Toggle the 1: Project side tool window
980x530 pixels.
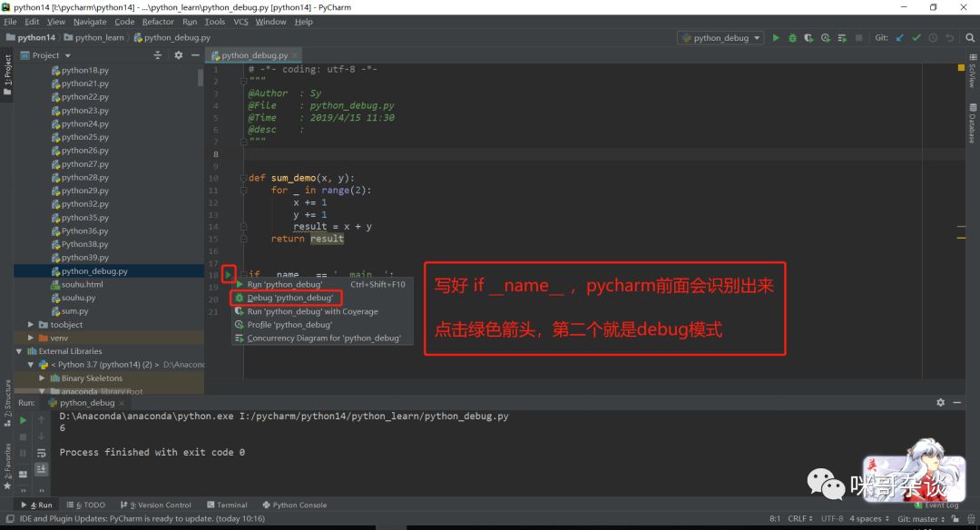tap(7, 75)
